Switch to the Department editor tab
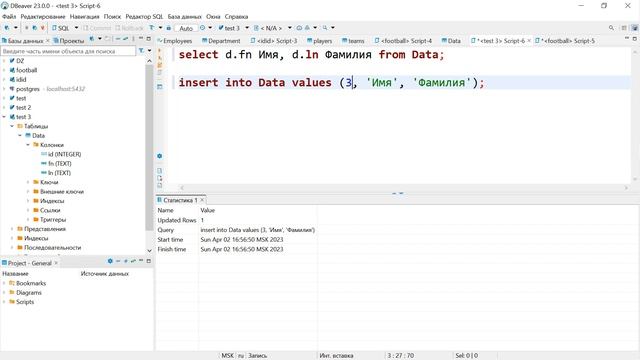The width and height of the screenshot is (640, 360). point(221,41)
